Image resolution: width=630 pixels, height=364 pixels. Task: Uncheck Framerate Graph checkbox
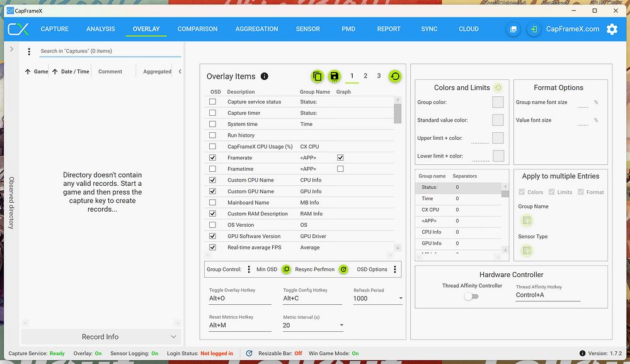[x=340, y=157]
